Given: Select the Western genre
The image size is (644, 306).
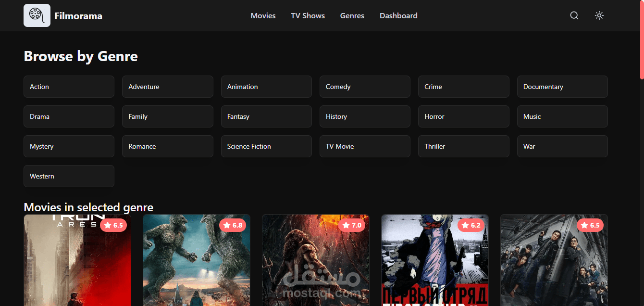Looking at the screenshot, I should [x=69, y=176].
